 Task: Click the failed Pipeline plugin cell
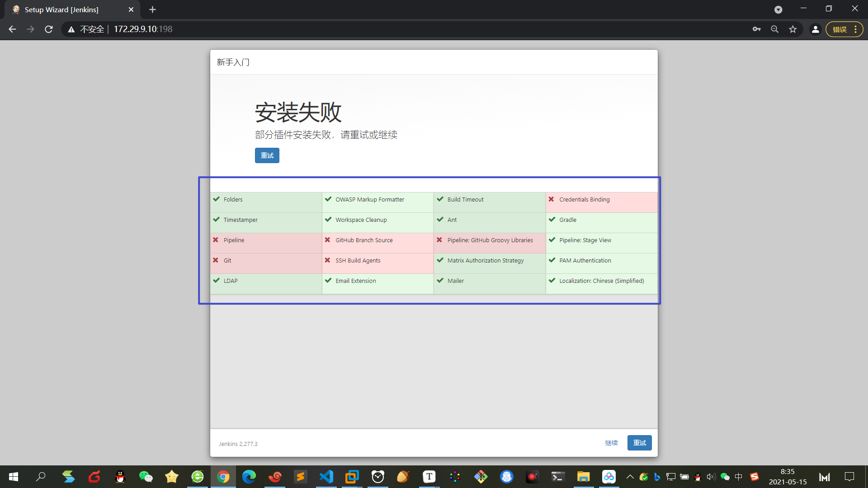tap(266, 243)
